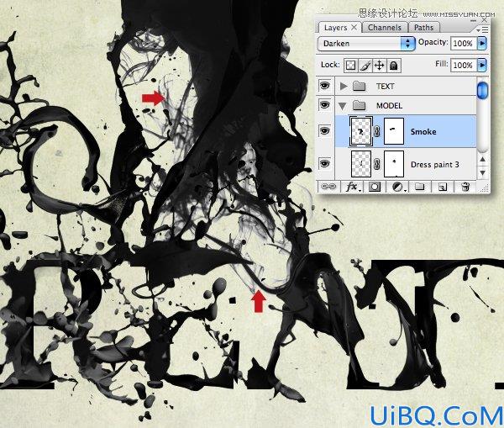Click the layers scroll down arrow
Image resolution: width=504 pixels, height=428 pixels.
pyautogui.click(x=482, y=173)
